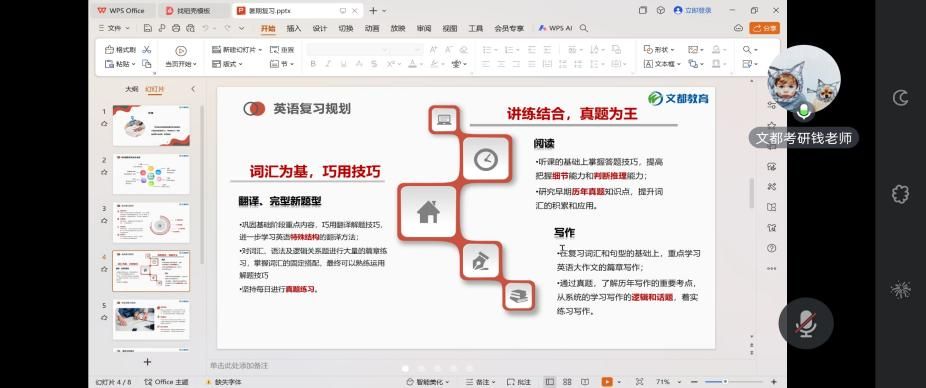Click the save icon in quick access bar

tap(147, 28)
